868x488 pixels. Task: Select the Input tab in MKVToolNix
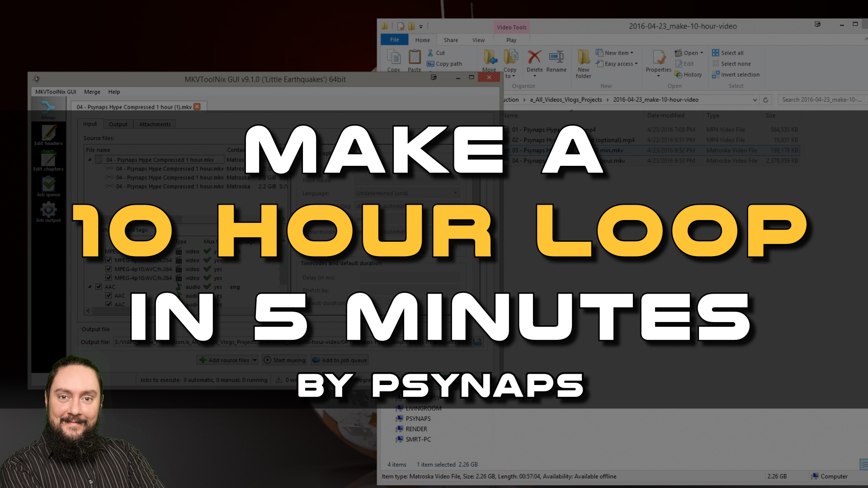tap(91, 124)
